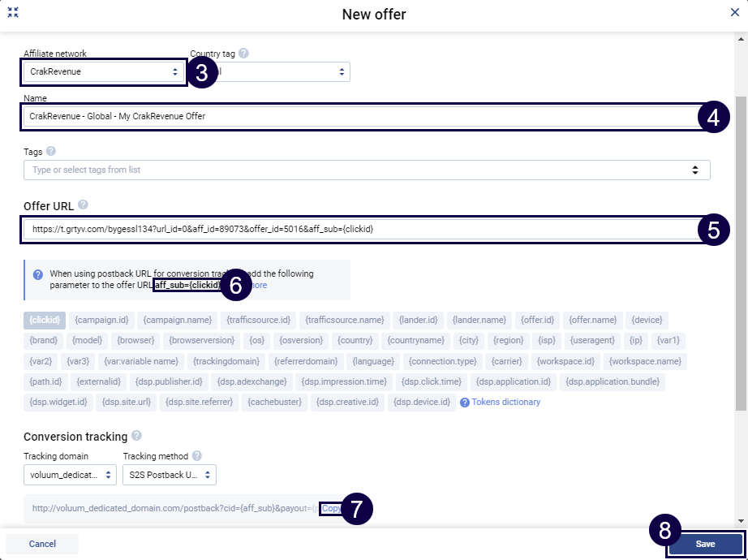
Task: Click the Tags help question icon
Action: pos(51,151)
